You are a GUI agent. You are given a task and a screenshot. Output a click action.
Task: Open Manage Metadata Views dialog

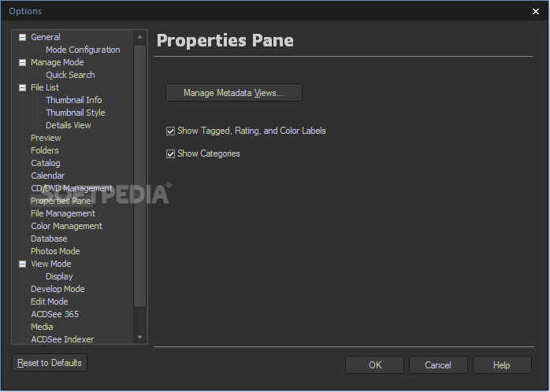233,92
